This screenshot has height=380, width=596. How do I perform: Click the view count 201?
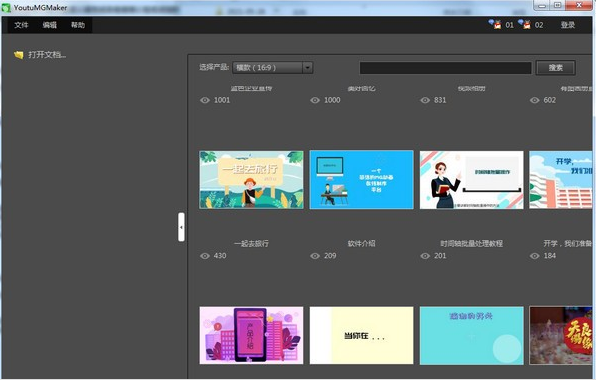[x=440, y=256]
